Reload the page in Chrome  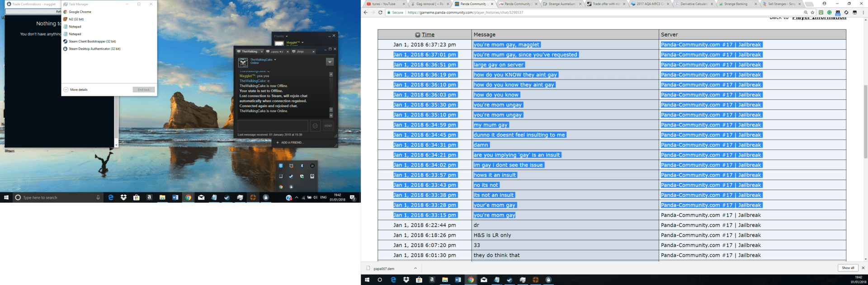pyautogui.click(x=380, y=13)
